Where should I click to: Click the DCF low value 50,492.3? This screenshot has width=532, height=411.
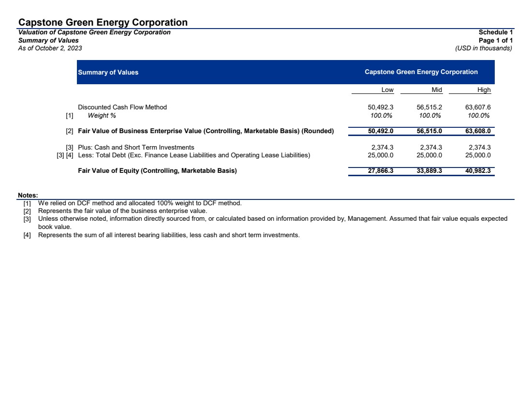(x=381, y=107)
